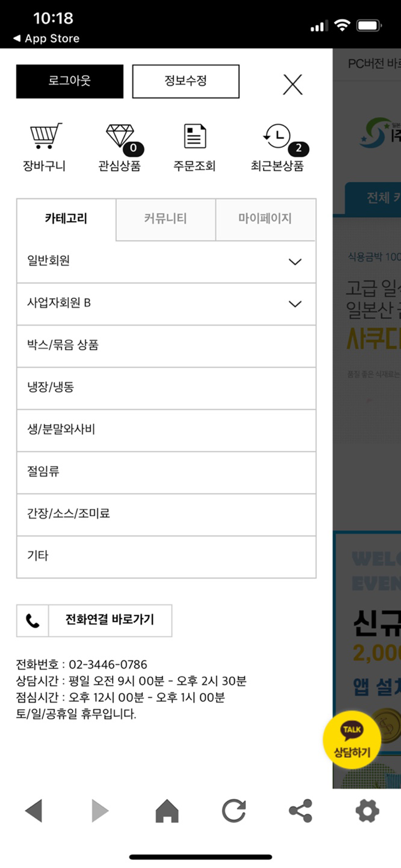Open the 주문조회 order lookup icon
The height and width of the screenshot is (868, 401).
pyautogui.click(x=195, y=136)
